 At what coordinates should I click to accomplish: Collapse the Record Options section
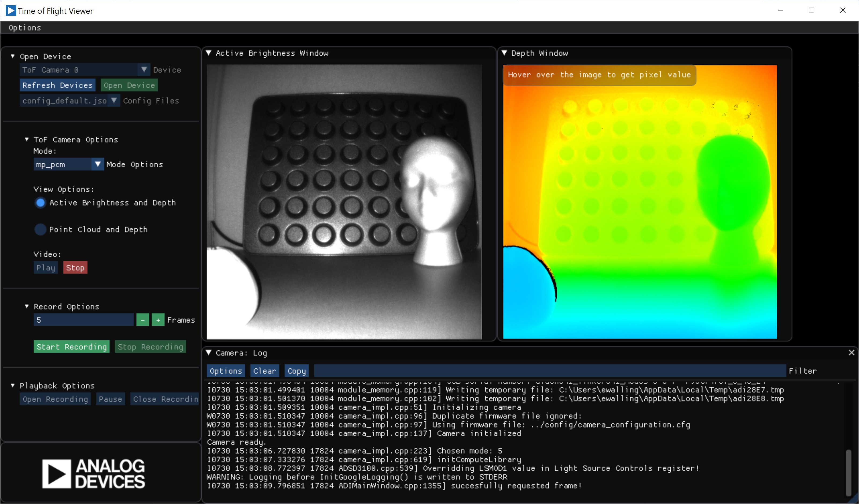[x=27, y=306]
